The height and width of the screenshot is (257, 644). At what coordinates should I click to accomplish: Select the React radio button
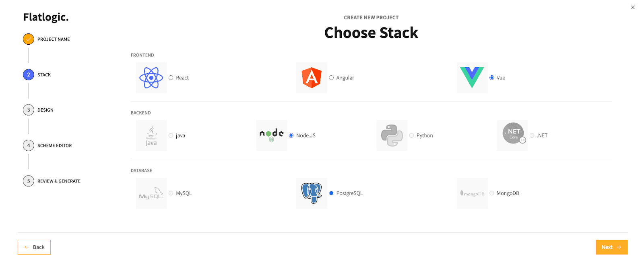[x=171, y=78]
